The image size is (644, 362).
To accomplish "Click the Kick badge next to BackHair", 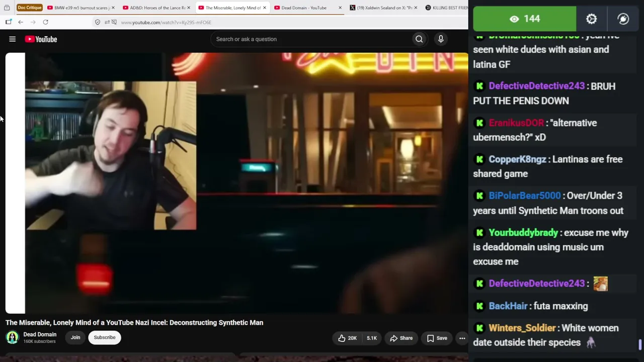I will click(479, 306).
